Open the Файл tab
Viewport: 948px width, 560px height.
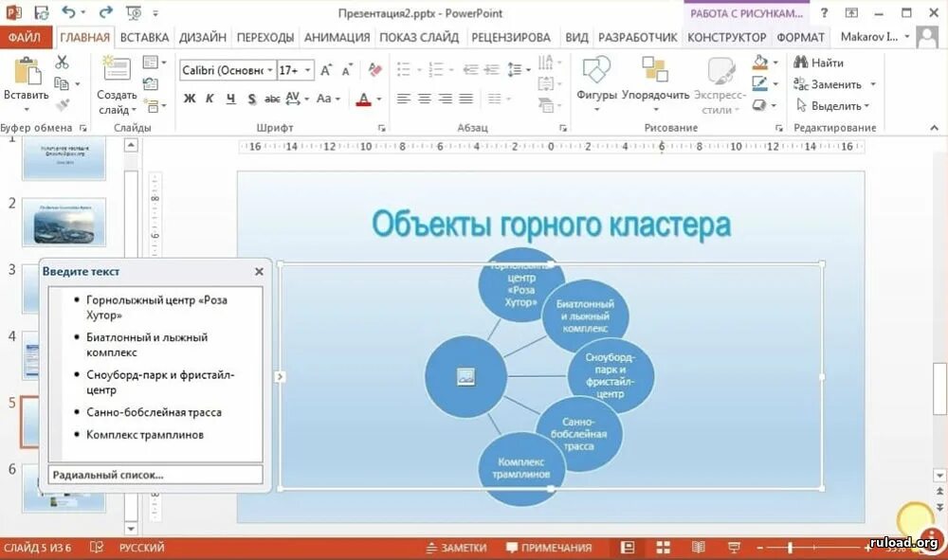(x=25, y=37)
